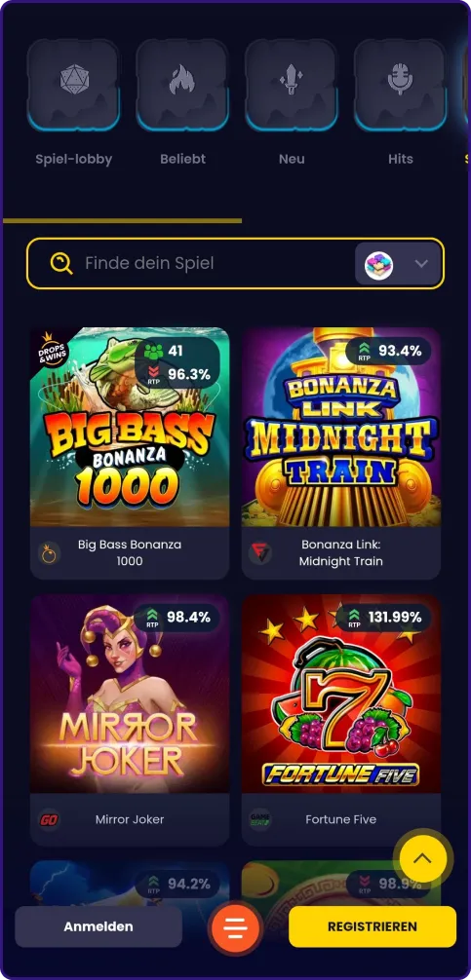Click the provider icon beside Mirror Joker

(x=50, y=819)
